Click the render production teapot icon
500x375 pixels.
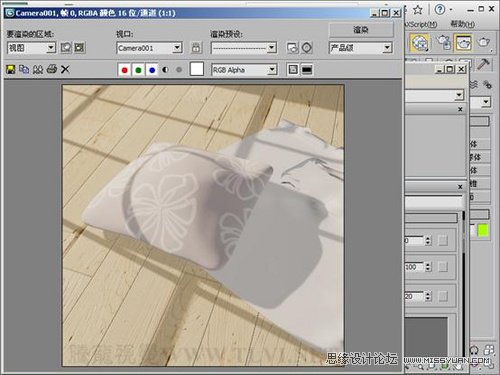[483, 42]
